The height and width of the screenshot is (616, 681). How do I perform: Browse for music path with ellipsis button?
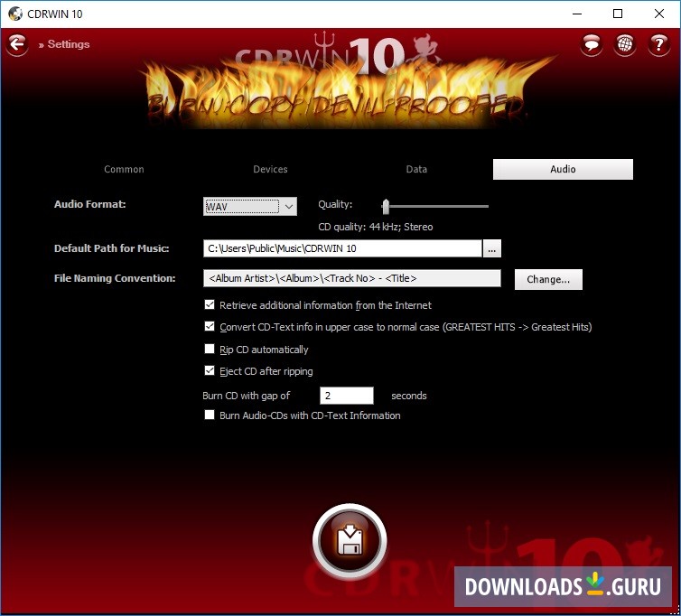coord(491,248)
